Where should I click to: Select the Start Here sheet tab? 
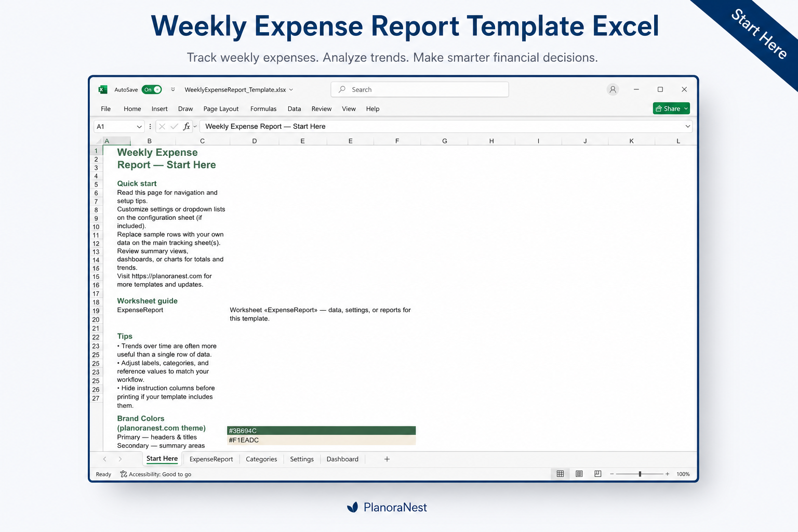point(162,459)
